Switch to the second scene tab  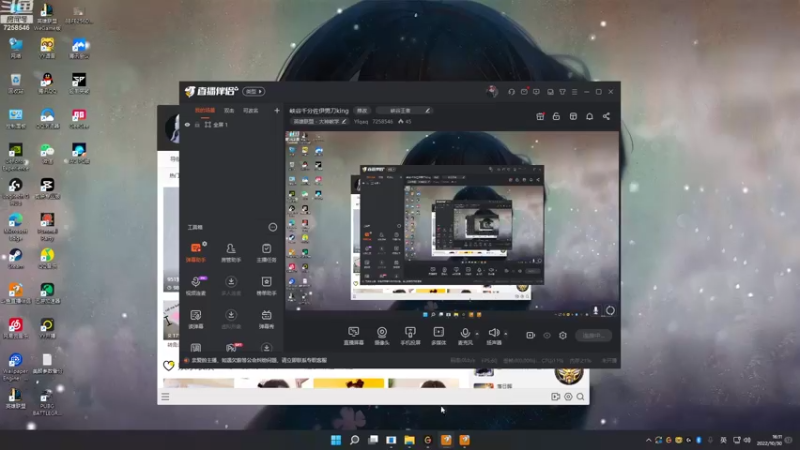tap(229, 110)
